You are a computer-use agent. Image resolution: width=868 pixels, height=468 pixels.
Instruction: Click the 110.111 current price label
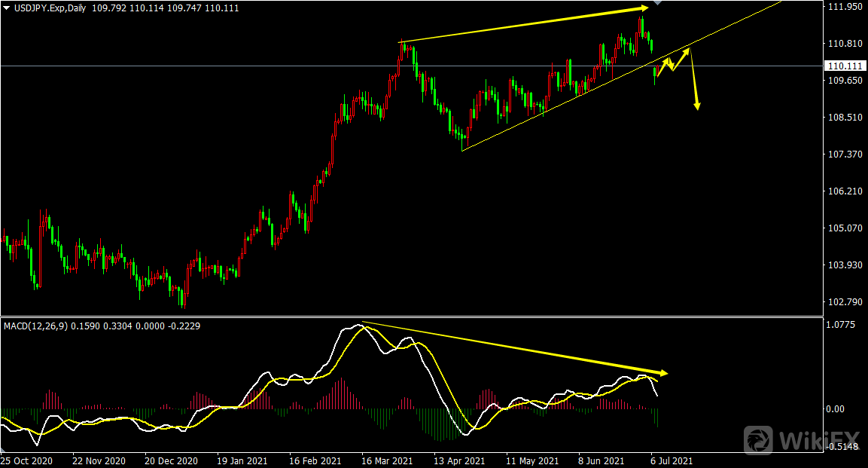coord(844,66)
